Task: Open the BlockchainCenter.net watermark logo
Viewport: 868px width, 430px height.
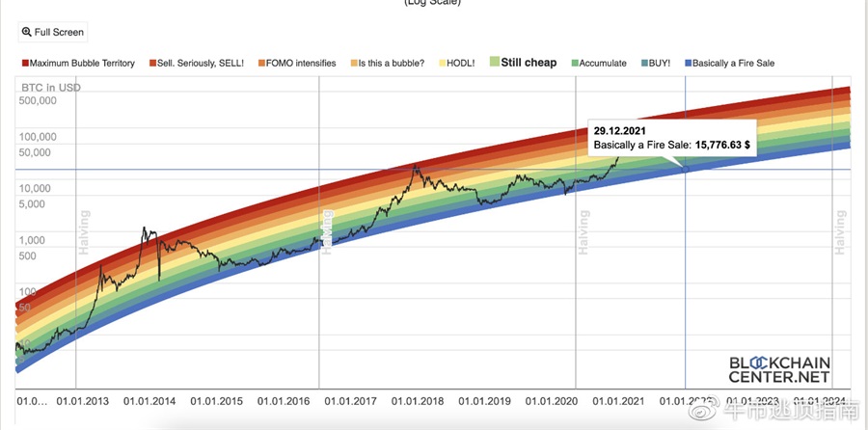Action: pyautogui.click(x=779, y=366)
